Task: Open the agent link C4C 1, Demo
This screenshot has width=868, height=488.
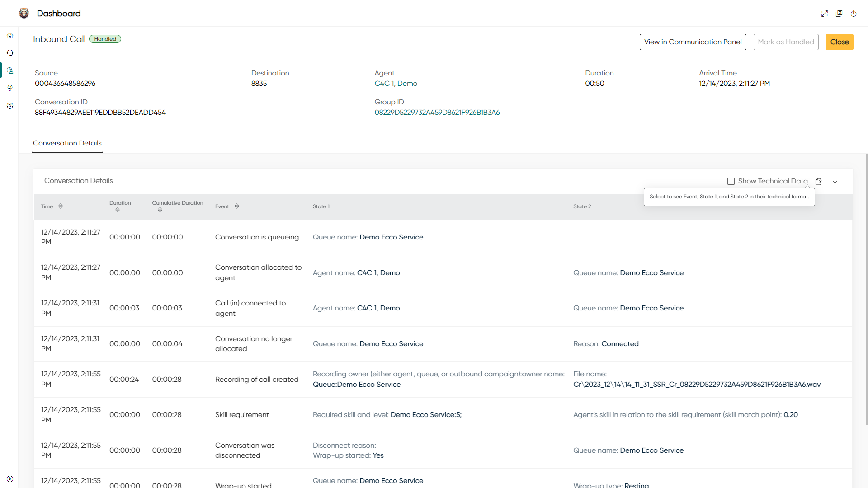Action: [x=396, y=84]
